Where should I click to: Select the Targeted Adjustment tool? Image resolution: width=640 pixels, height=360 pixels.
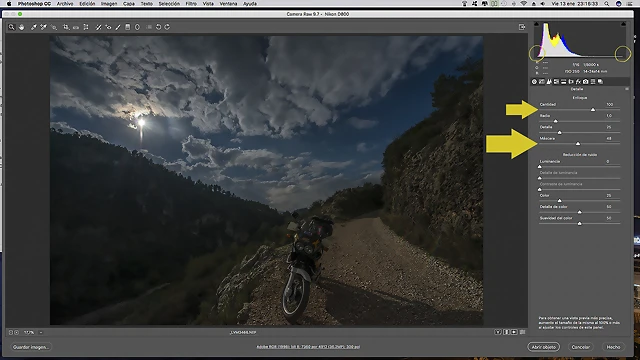point(54,27)
